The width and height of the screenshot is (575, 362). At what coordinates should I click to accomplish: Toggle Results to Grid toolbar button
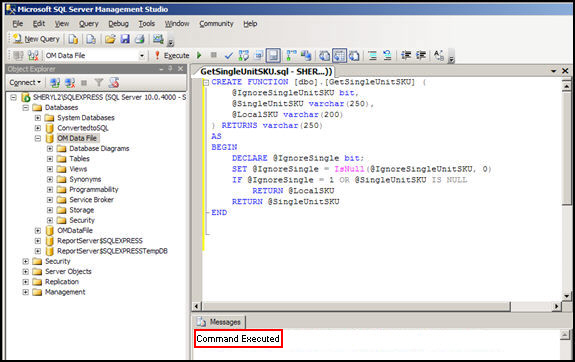(x=340, y=56)
